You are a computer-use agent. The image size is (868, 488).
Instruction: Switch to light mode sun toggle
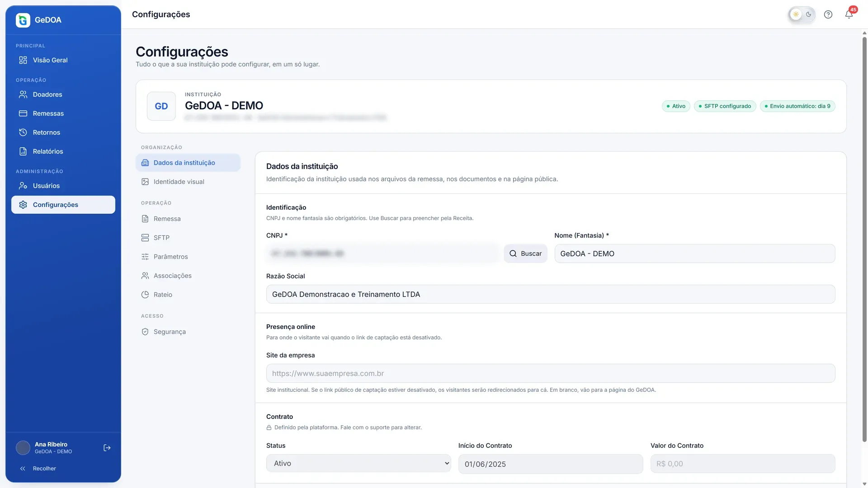796,14
